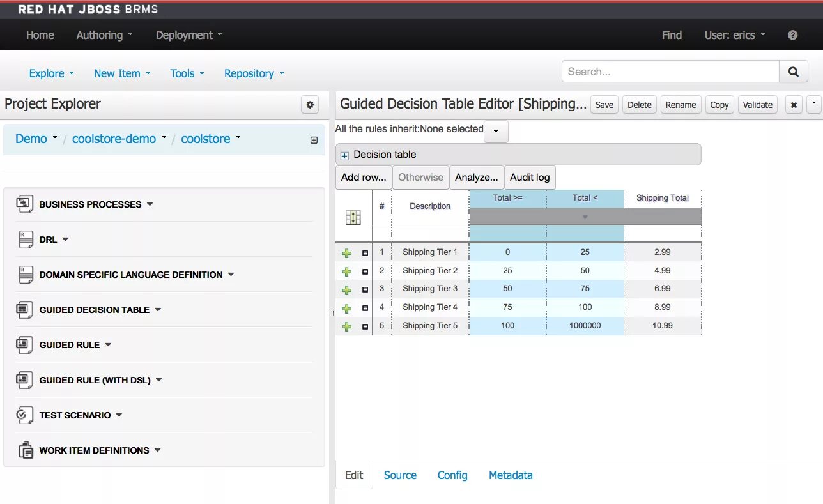The width and height of the screenshot is (823, 504).
Task: Click the Copy button
Action: tap(719, 105)
